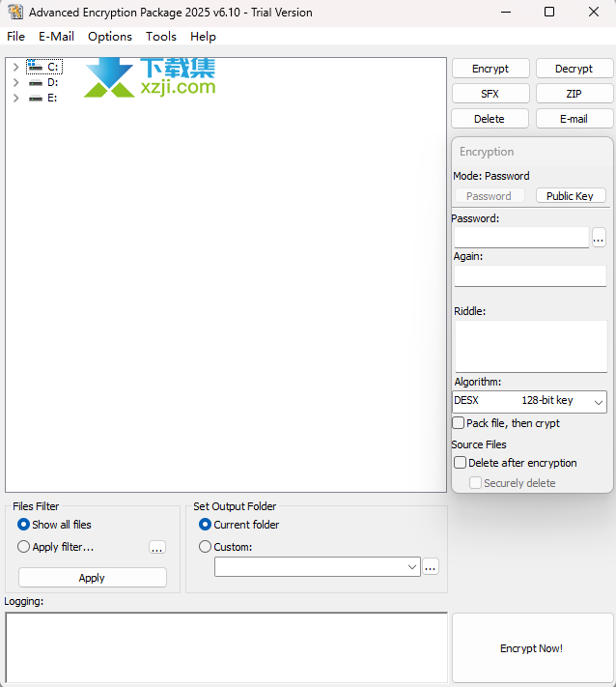616x687 pixels.
Task: Select the ZIP button
Action: [x=574, y=94]
